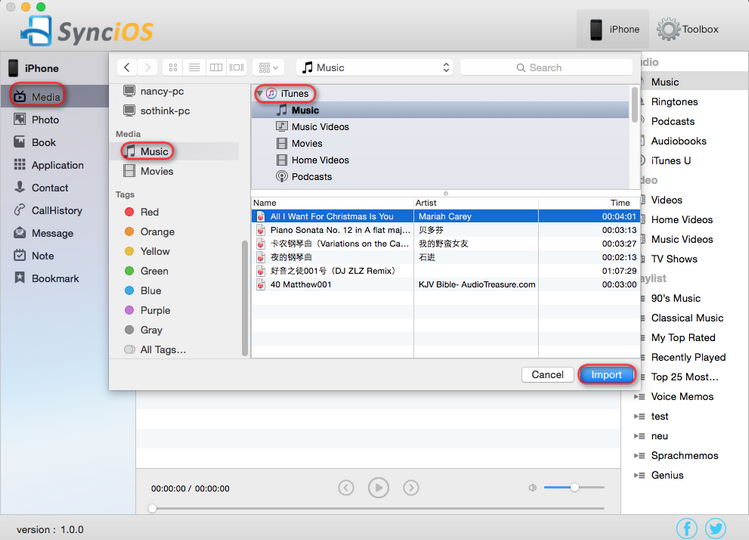The width and height of the screenshot is (749, 540).
Task: Expand the Genius playlist
Action: [x=637, y=475]
